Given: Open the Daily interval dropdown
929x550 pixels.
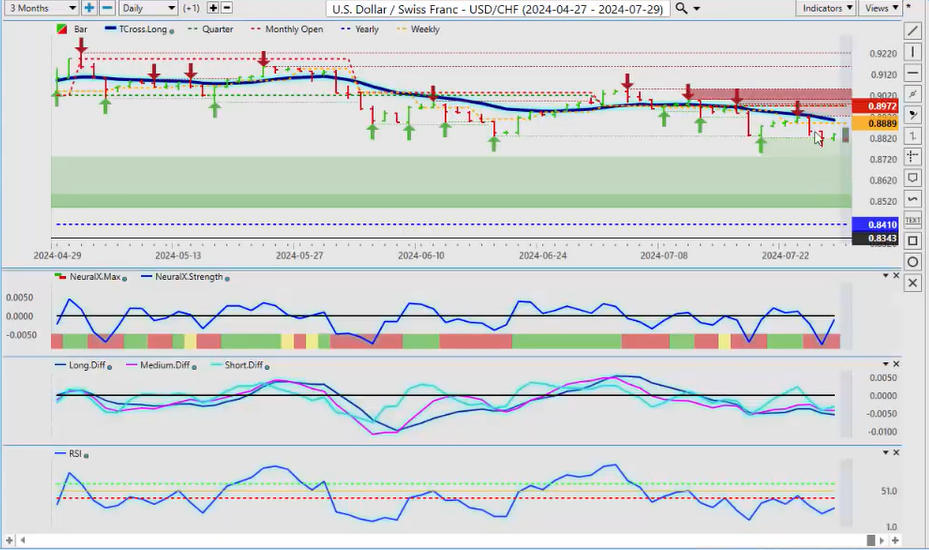Looking at the screenshot, I should (x=148, y=8).
